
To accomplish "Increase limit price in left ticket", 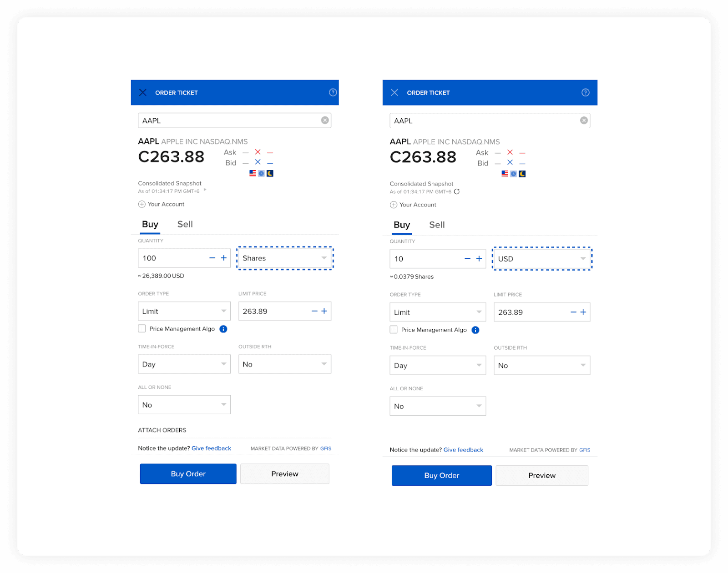I will [x=324, y=311].
